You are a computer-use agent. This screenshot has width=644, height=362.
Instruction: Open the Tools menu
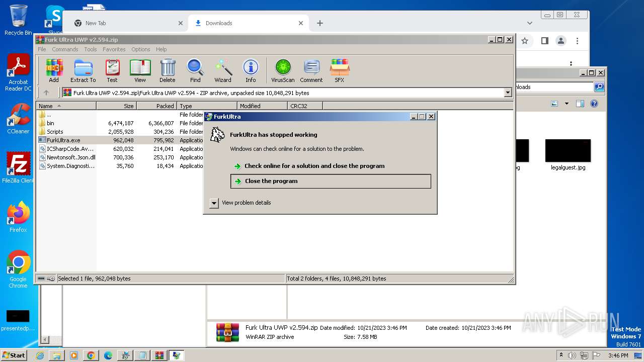coord(91,49)
